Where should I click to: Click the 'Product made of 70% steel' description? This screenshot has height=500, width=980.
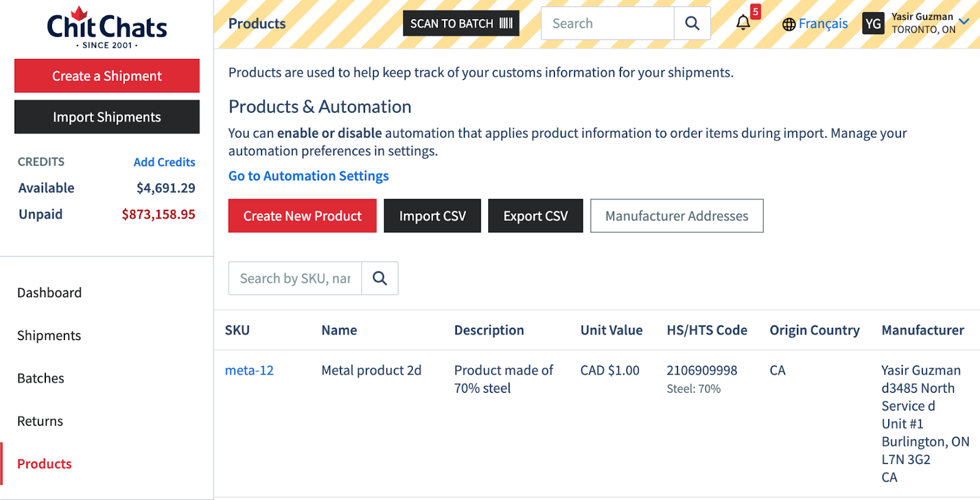pyautogui.click(x=503, y=379)
